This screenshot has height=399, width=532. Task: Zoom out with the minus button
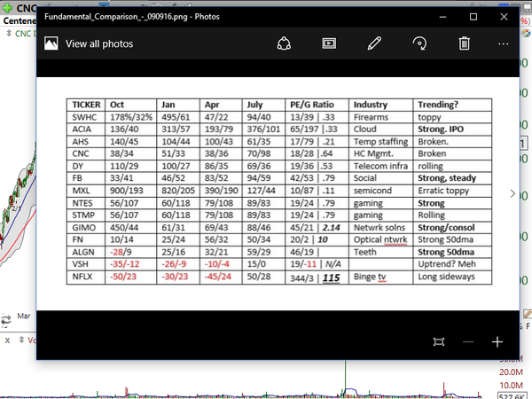468,341
